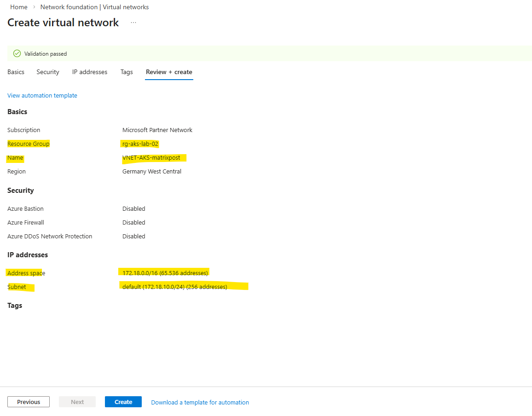The image size is (532, 416).
Task: Click the green Validation passed checkmark icon
Action: tap(17, 54)
